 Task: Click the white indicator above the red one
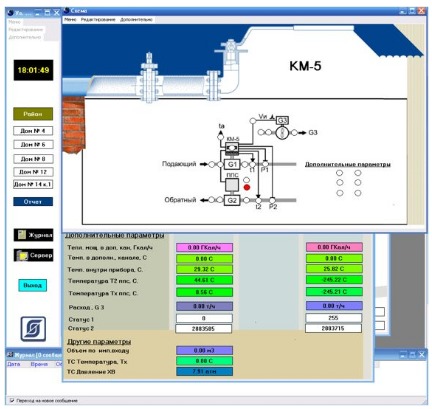(x=246, y=180)
